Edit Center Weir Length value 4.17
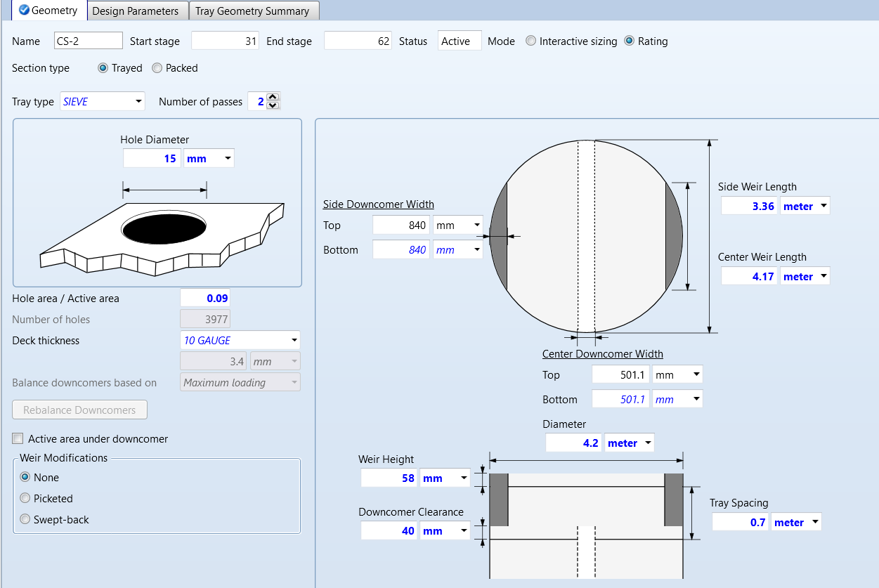 tap(750, 277)
